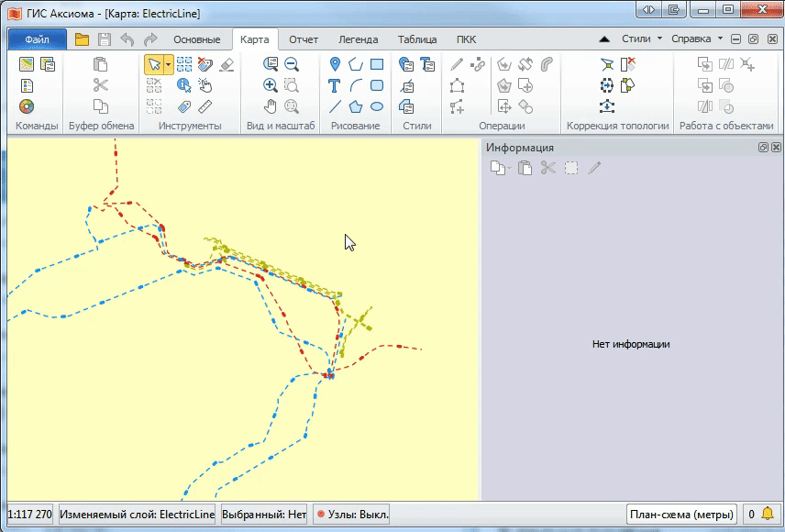
Task: Select the Ellipse drawing tool
Action: [377, 106]
